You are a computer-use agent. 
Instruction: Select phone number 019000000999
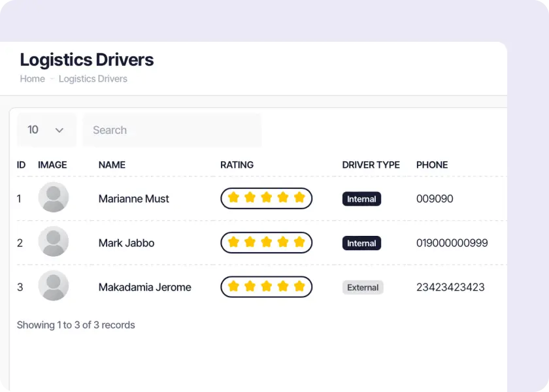click(452, 243)
